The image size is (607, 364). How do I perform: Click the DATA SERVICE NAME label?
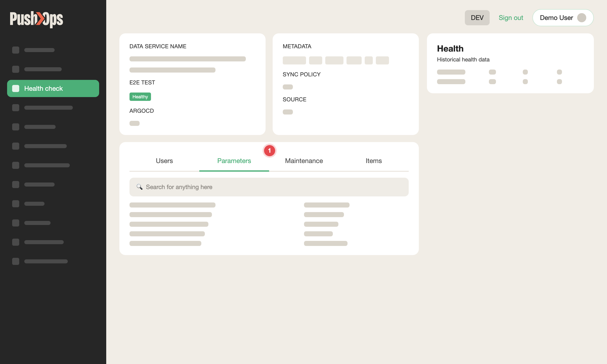coord(158,47)
